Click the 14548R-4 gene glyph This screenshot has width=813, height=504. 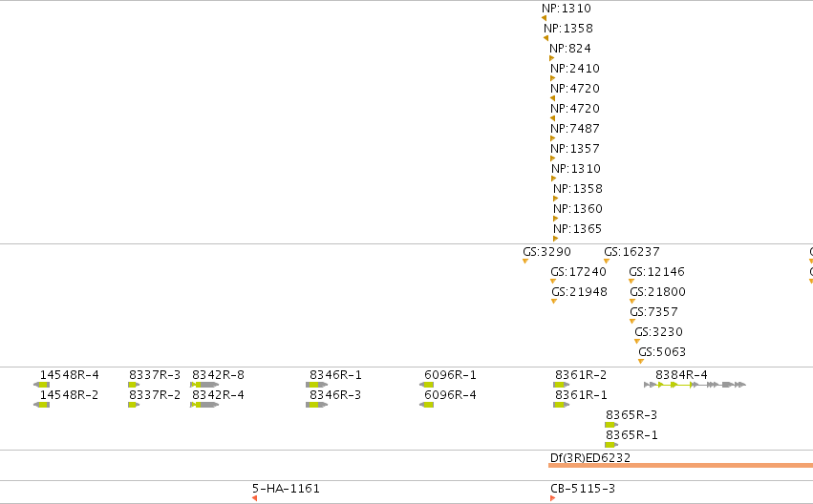pos(41,385)
